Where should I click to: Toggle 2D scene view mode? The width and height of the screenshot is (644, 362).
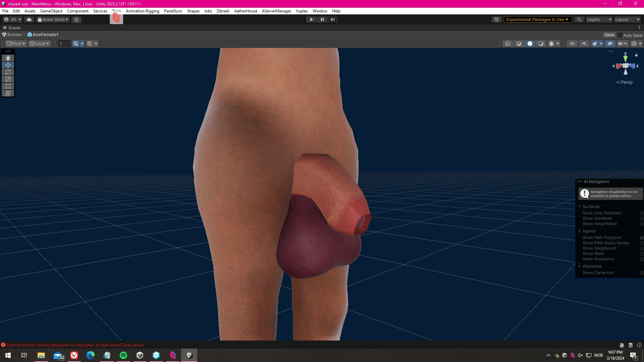572,44
